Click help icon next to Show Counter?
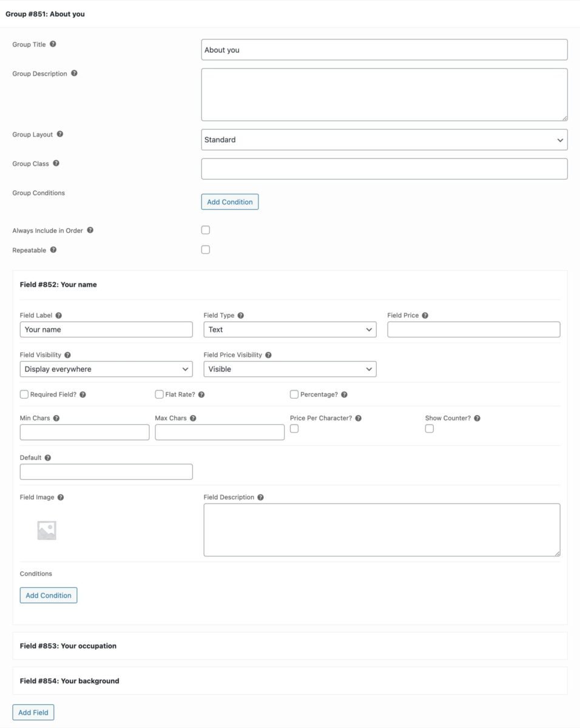The width and height of the screenshot is (580, 728). point(477,418)
